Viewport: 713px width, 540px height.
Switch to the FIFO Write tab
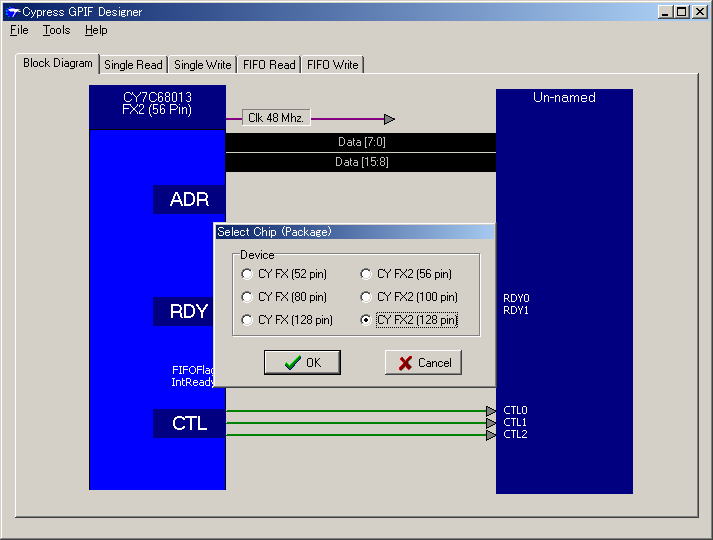point(333,65)
